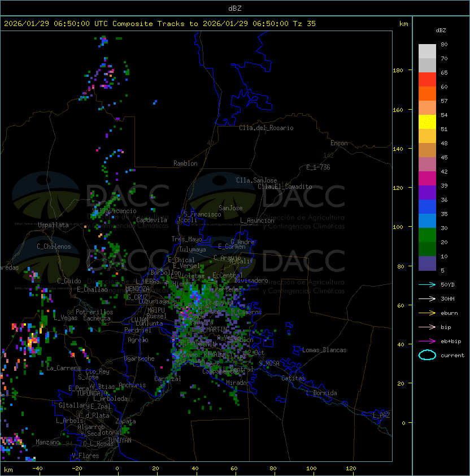Select the light blue 30-35 dBZ color band
Screen dimensions: 470x476
pos(427,221)
